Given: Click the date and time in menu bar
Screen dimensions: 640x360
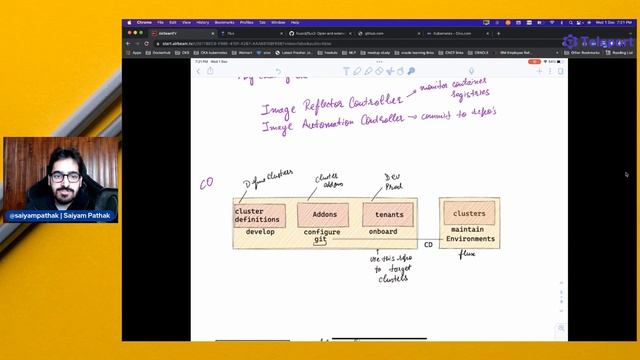Looking at the screenshot, I should (x=613, y=23).
